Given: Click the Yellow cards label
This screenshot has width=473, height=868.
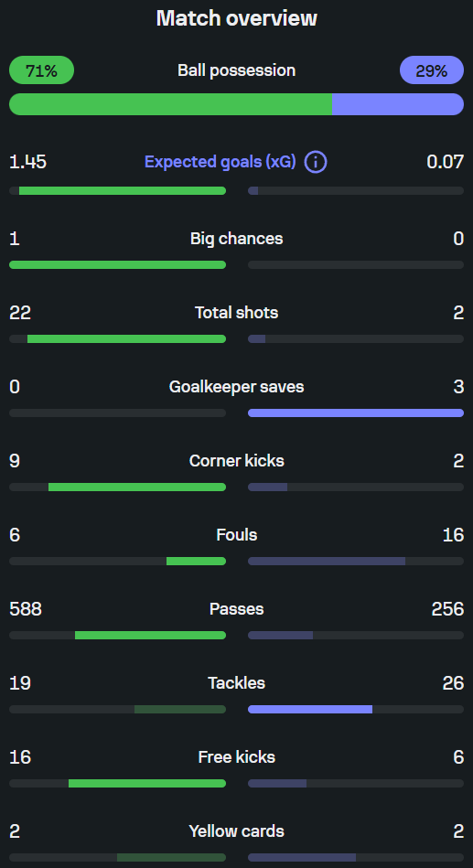Looking at the screenshot, I should coord(236,830).
